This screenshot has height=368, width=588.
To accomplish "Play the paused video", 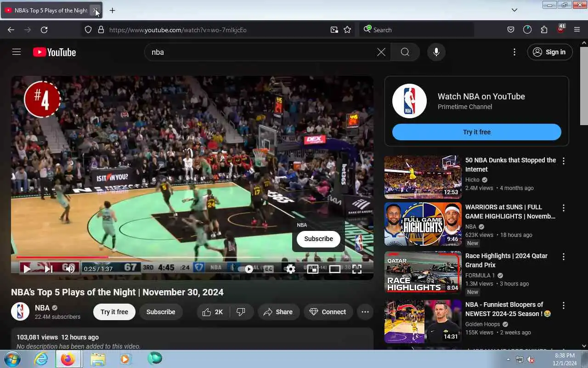I will (27, 269).
